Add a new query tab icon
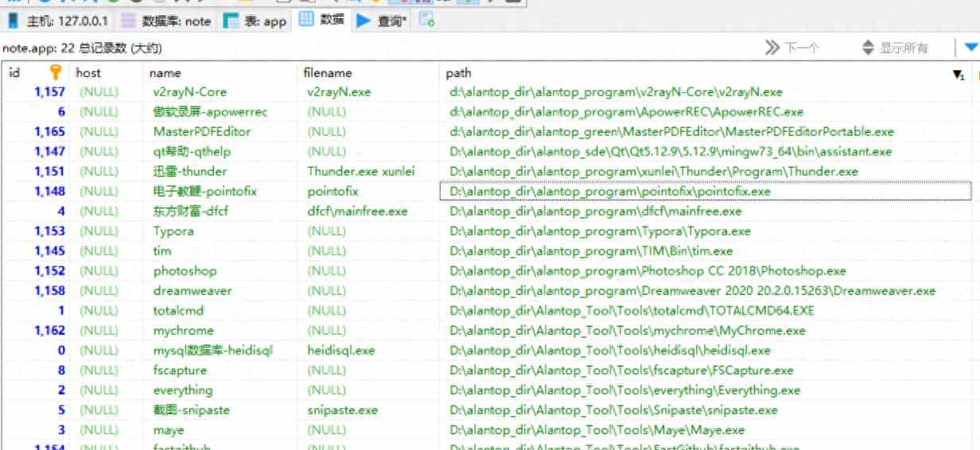 click(426, 20)
